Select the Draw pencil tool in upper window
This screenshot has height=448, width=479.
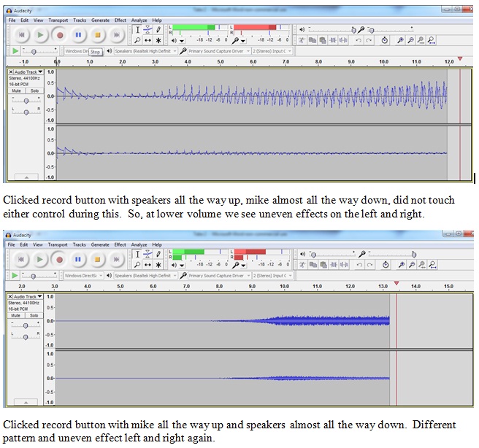tap(158, 30)
